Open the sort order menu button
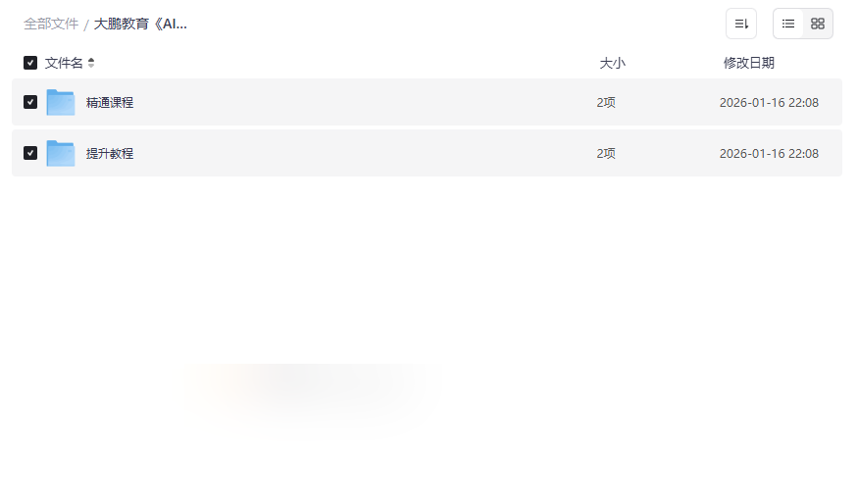 [741, 24]
